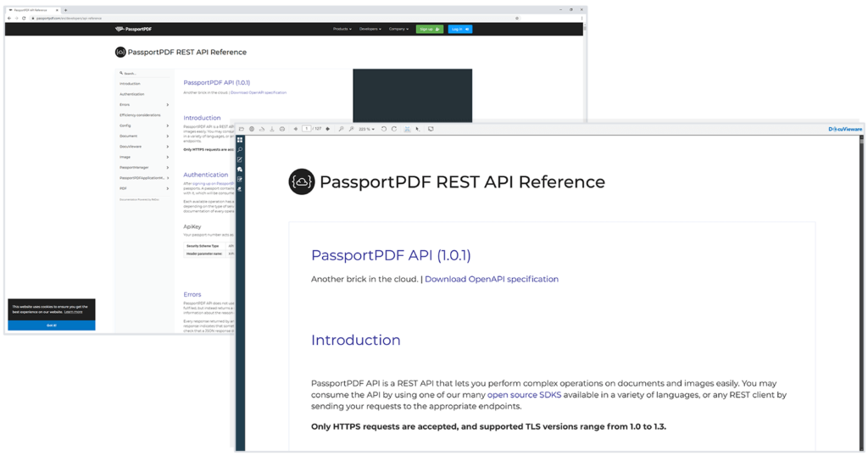Click the zoom in magnifier in viewer toolbar
This screenshot has height=456, width=868.
point(352,129)
